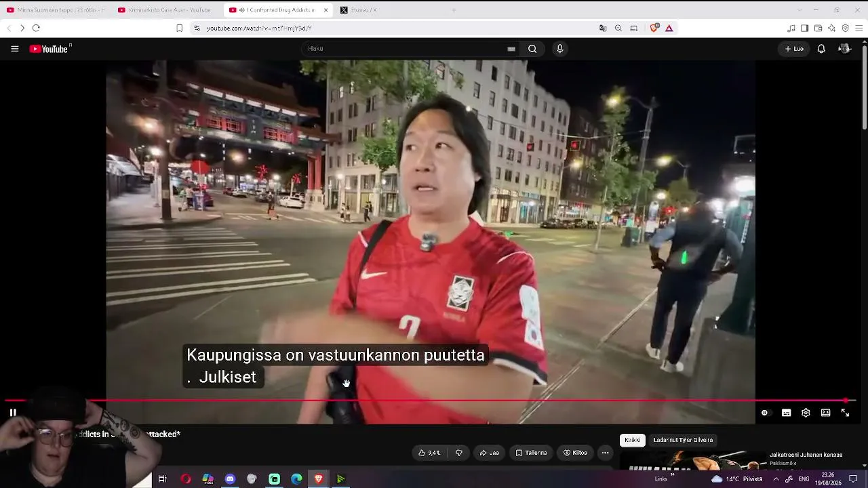
Task: Open the cast icon in address bar
Action: coord(634,28)
